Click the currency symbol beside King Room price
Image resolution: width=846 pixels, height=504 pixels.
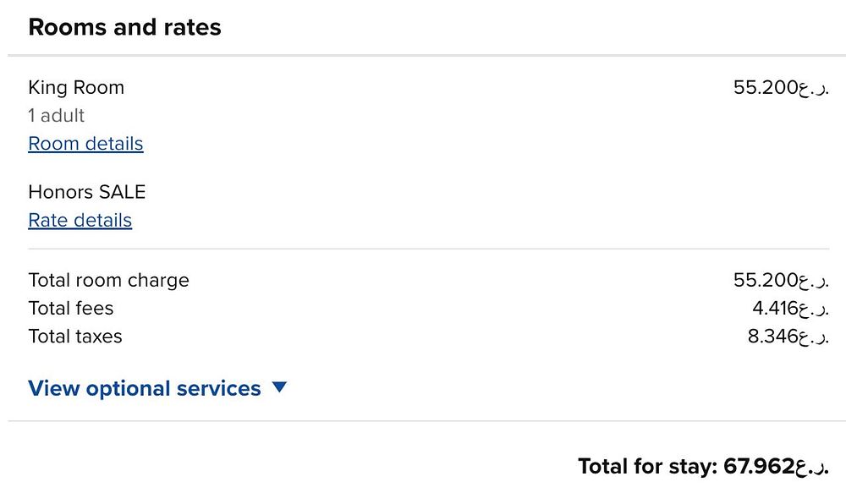pyautogui.click(x=814, y=89)
